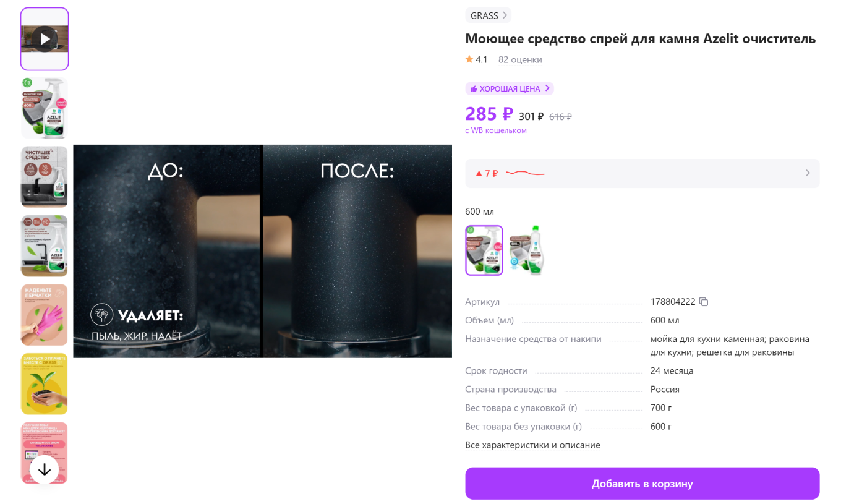841x504 pixels.
Task: View the Чистящее средство thumbnail
Action: tap(44, 176)
